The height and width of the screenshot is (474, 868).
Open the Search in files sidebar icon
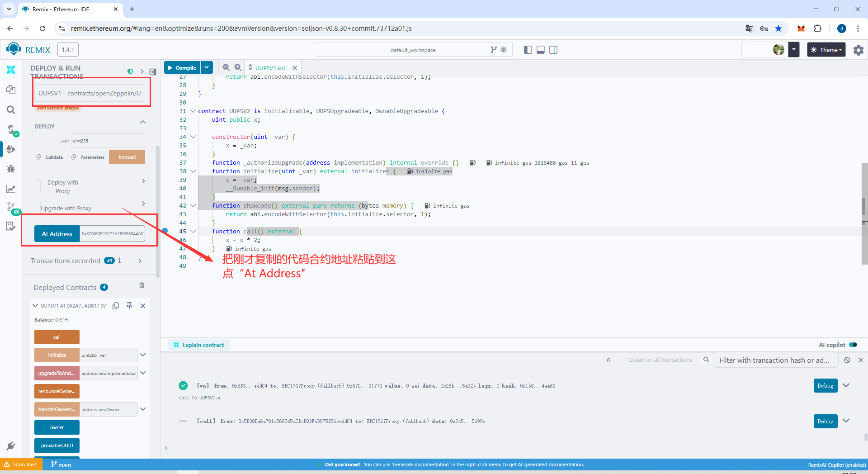point(11,110)
